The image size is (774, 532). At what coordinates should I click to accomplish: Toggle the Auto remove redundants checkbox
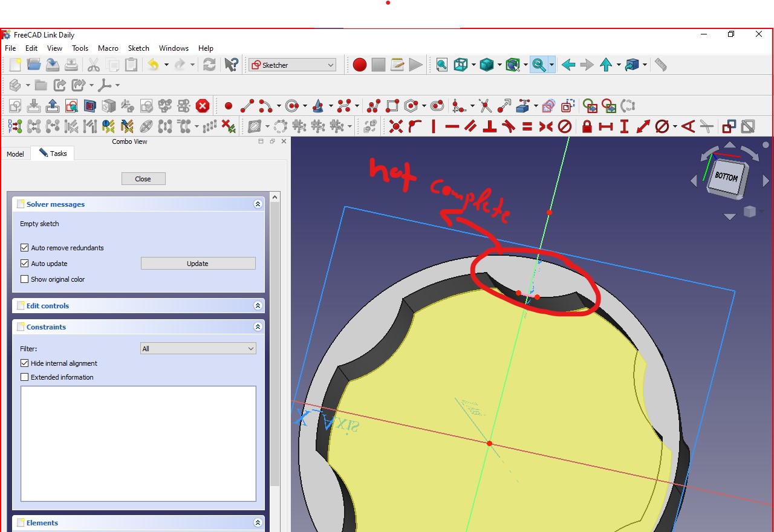pyautogui.click(x=25, y=247)
